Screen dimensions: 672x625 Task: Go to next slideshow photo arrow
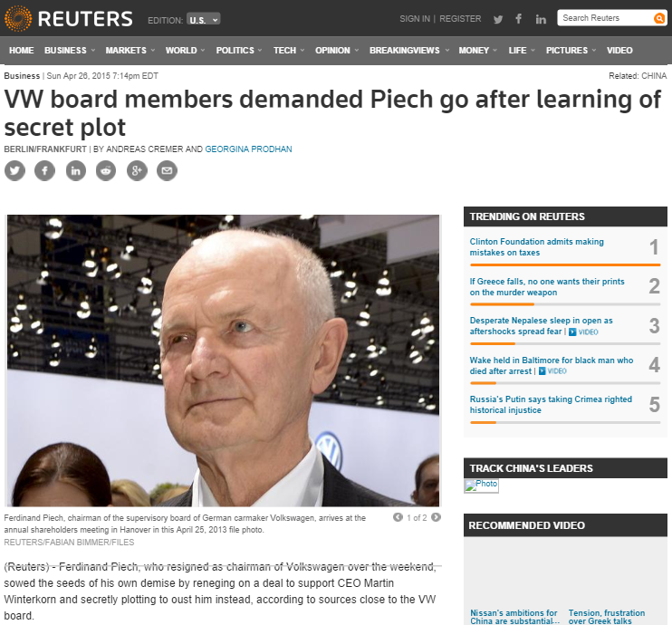436,517
